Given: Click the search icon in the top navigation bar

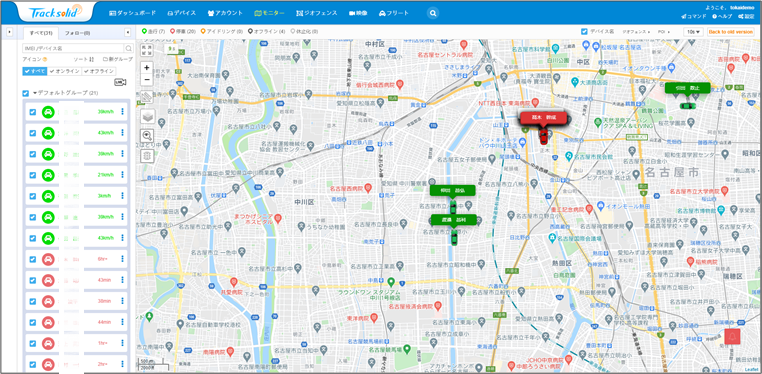Looking at the screenshot, I should click(x=433, y=14).
